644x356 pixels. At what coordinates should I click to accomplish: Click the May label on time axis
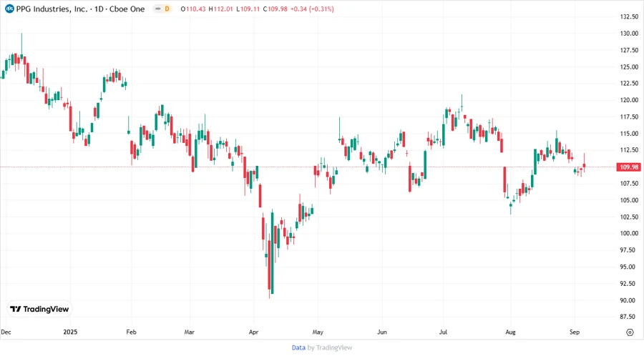(x=318, y=332)
